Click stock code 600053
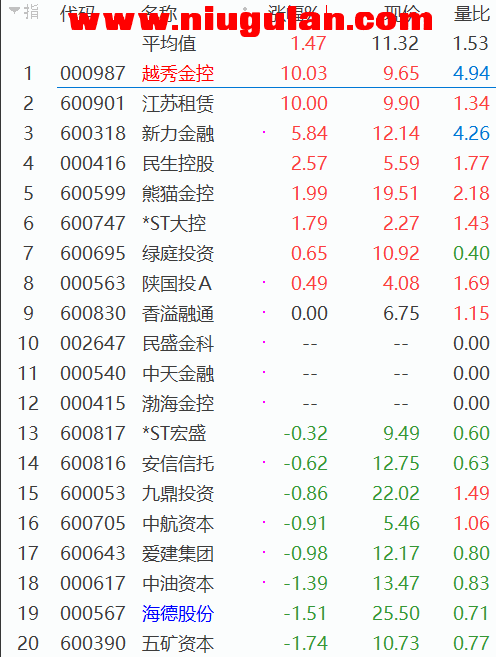This screenshot has height=657, width=496. pos(93,494)
